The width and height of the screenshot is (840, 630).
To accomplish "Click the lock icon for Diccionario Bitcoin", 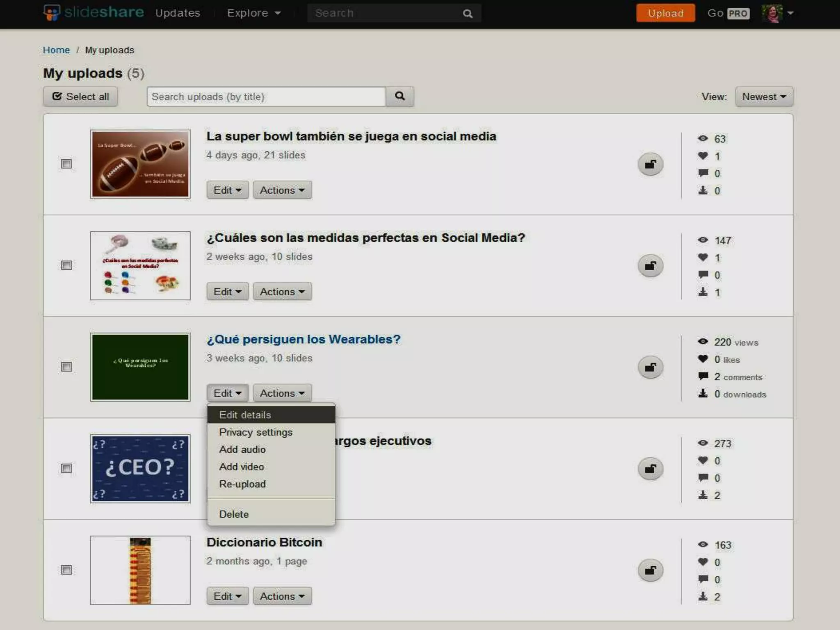I will 650,570.
